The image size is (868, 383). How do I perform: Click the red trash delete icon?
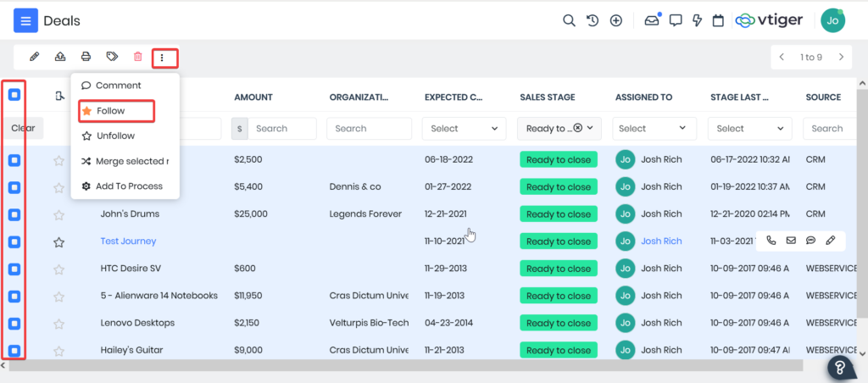[137, 57]
